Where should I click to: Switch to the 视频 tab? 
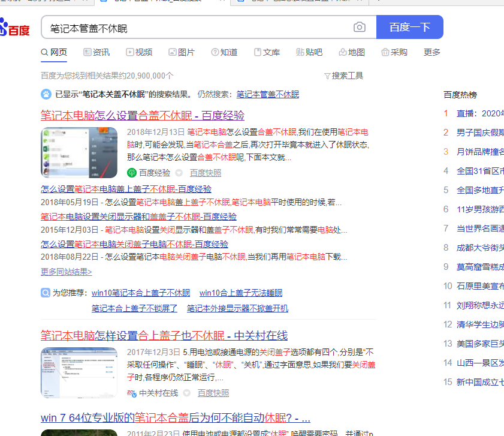(139, 52)
